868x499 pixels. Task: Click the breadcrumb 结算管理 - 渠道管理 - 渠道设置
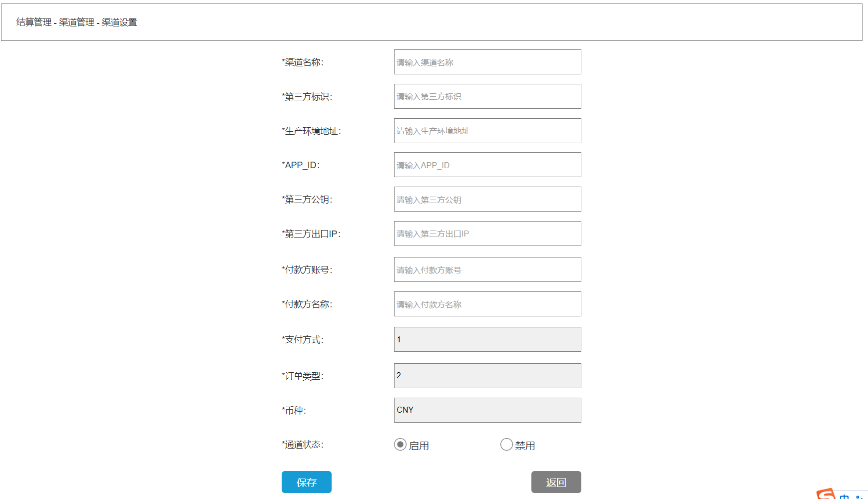[x=76, y=22]
